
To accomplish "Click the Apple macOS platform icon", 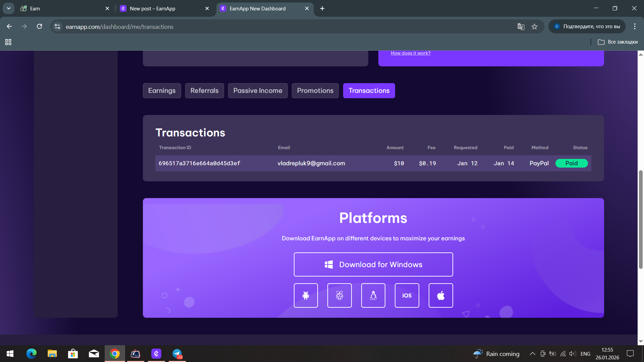I will pyautogui.click(x=441, y=295).
